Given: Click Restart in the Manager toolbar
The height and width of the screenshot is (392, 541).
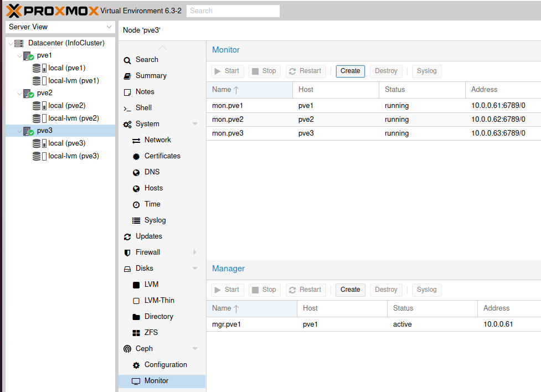Looking at the screenshot, I should click(x=306, y=290).
